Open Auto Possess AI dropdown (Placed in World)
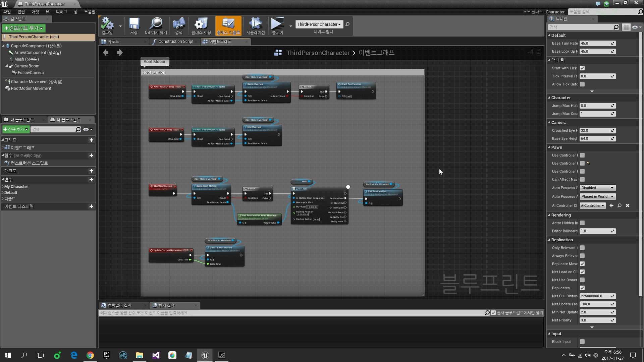 pyautogui.click(x=598, y=196)
